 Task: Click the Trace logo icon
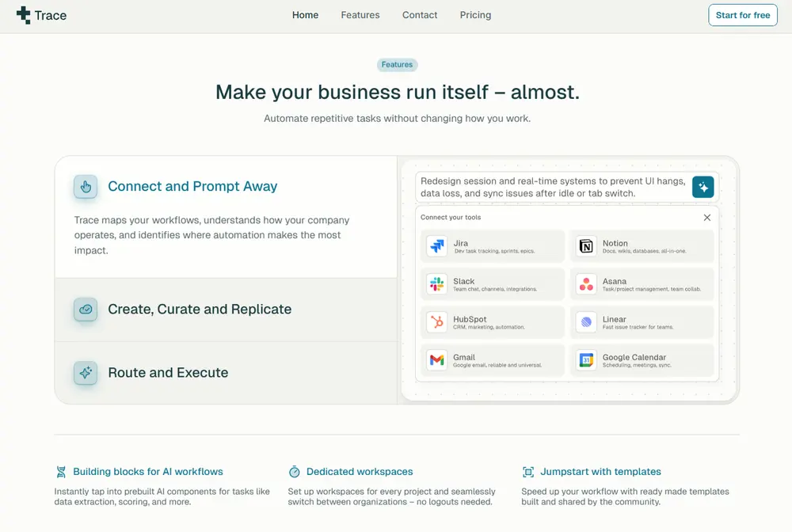24,15
